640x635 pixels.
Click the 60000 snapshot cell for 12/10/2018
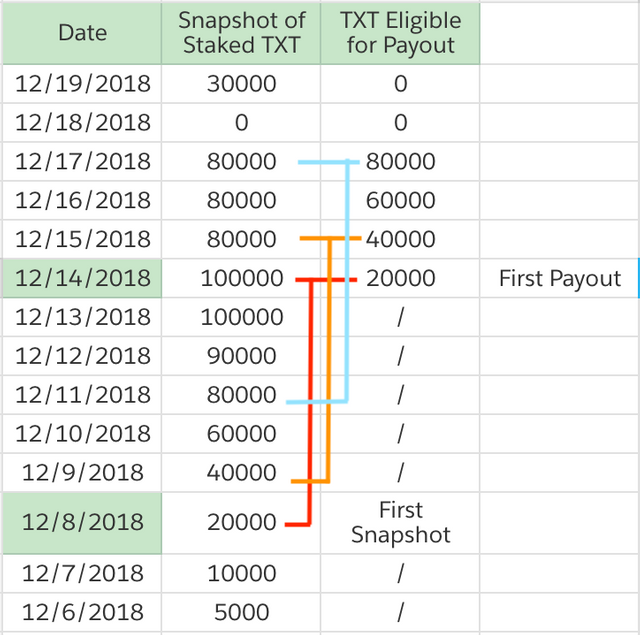coord(241,435)
